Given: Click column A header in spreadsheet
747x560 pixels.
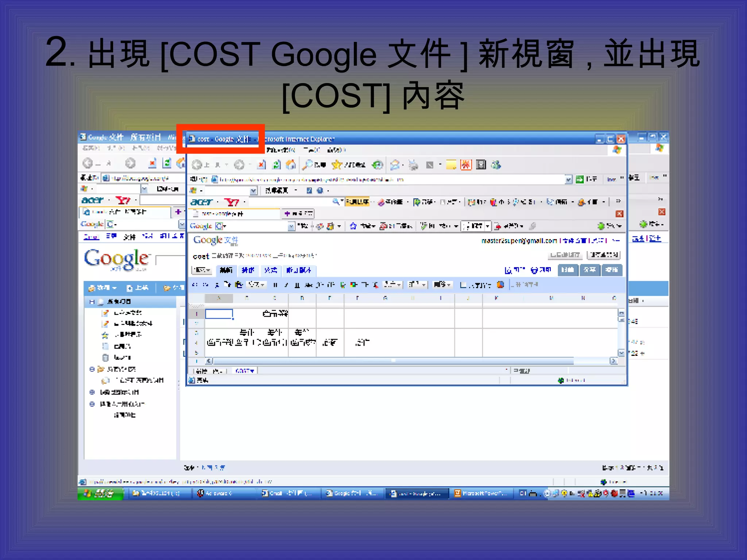Looking at the screenshot, I should (x=219, y=298).
